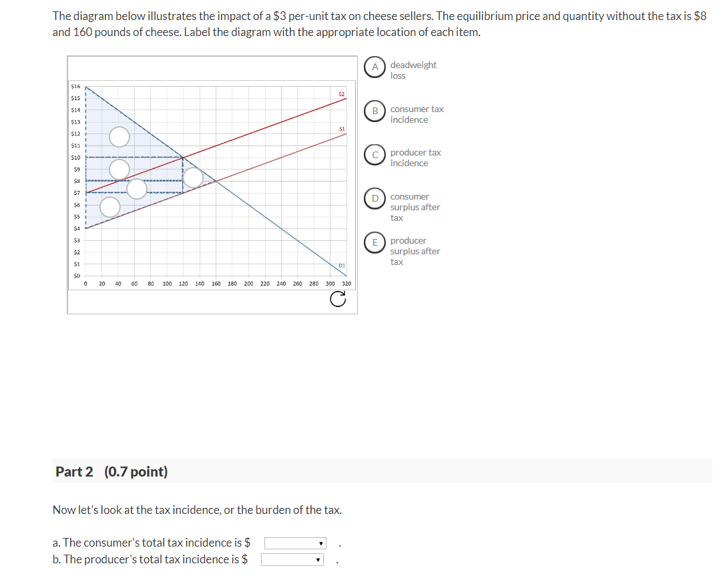721x588 pixels.
Task: Select the empty circle between $7 and $8
Action: pyautogui.click(x=137, y=189)
